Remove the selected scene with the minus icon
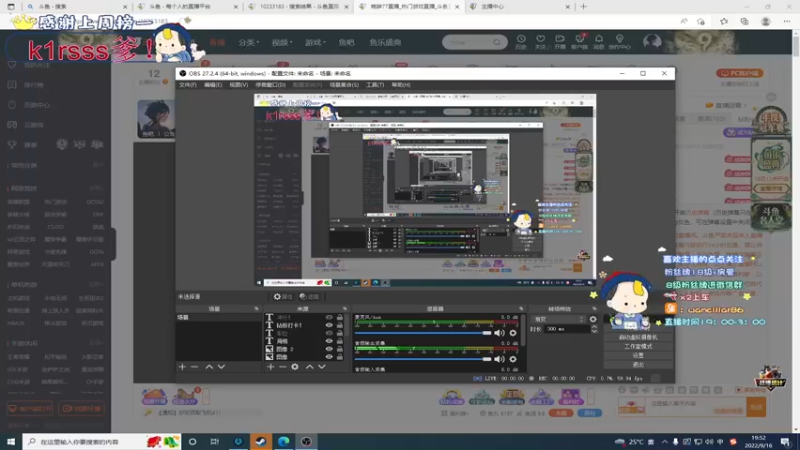800x450 pixels. coord(194,366)
